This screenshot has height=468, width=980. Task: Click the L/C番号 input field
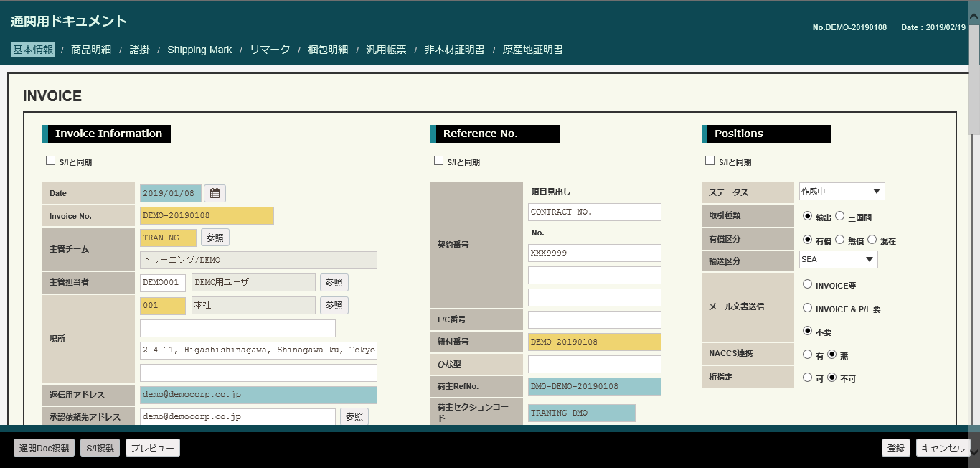(x=594, y=319)
